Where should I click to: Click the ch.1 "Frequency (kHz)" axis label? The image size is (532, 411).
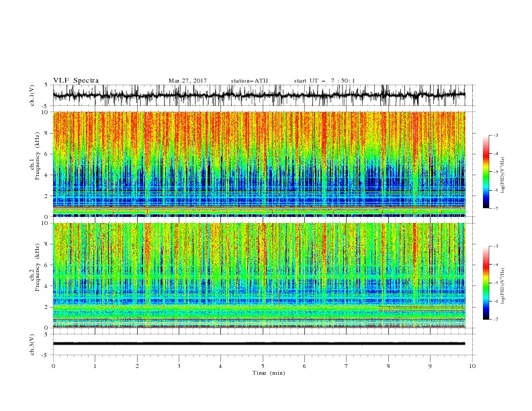(38, 156)
